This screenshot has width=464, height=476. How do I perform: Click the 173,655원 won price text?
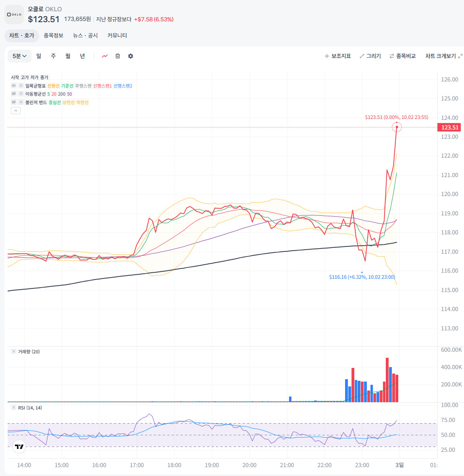point(77,19)
